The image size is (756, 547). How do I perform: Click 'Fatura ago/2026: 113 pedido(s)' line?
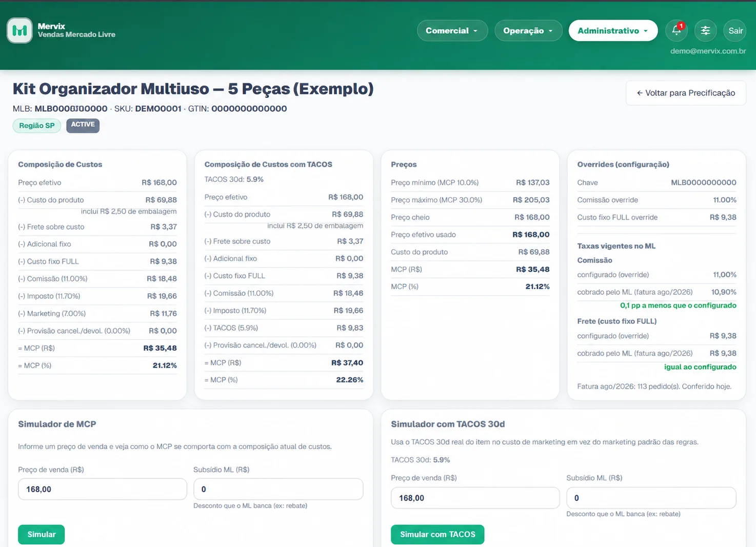654,387
